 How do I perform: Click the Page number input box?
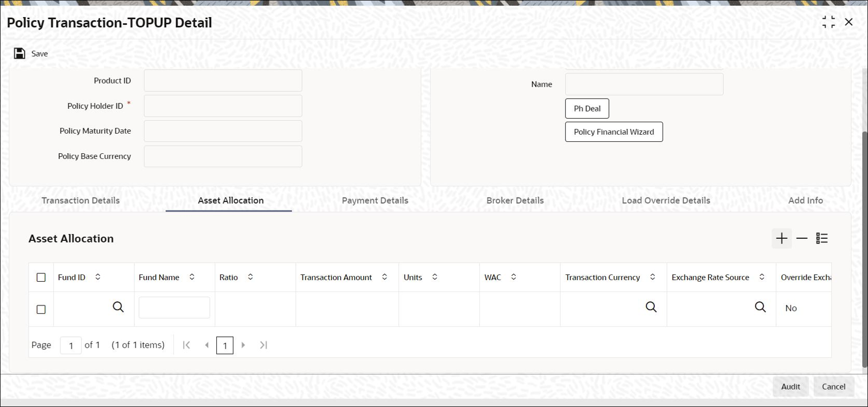[71, 346]
